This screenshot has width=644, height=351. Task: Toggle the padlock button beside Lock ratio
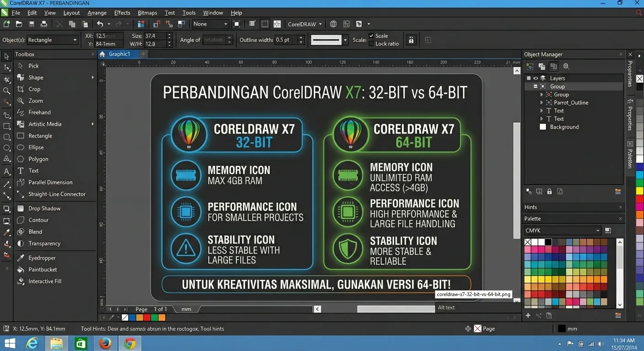coord(411,40)
